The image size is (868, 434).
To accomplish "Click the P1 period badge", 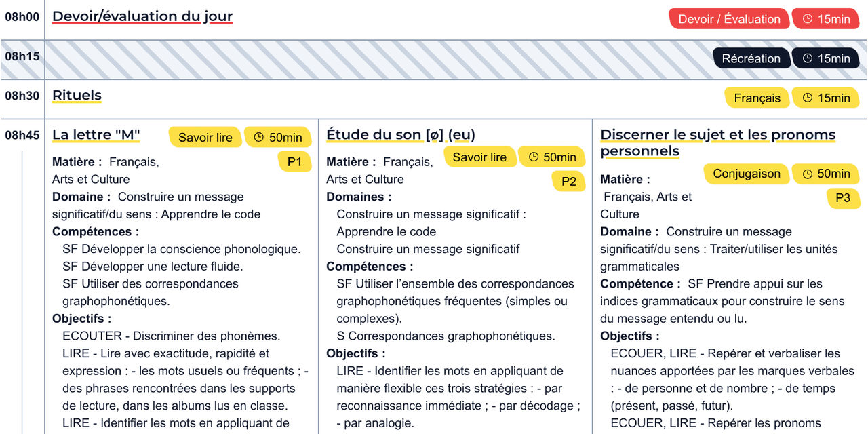I will point(295,161).
